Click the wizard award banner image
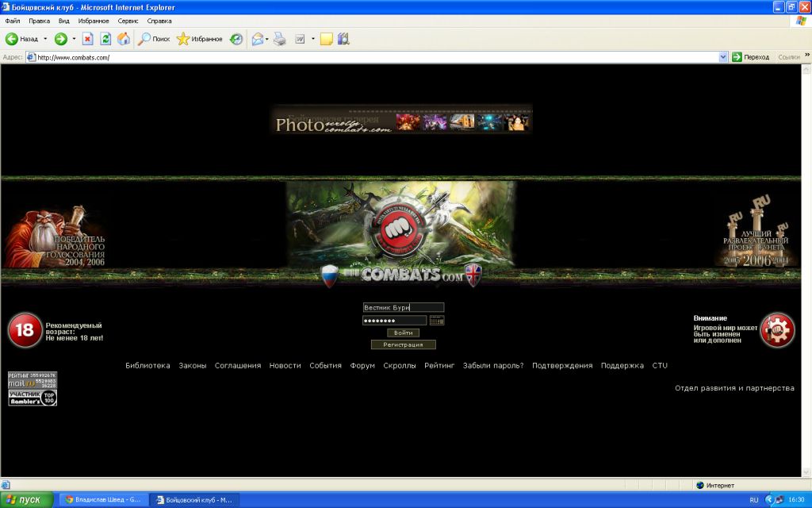This screenshot has height=508, width=812. tap(55, 237)
